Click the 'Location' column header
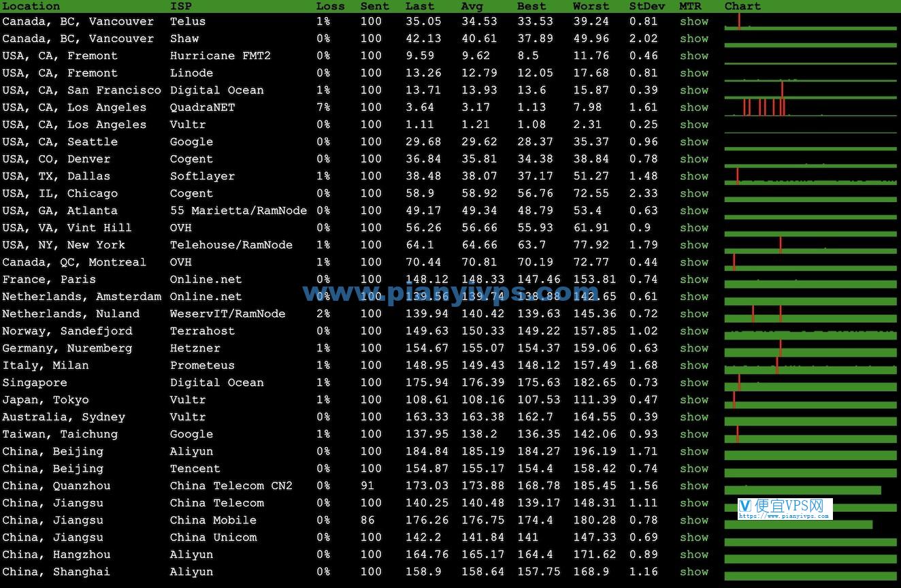901x588 pixels. 31,6
